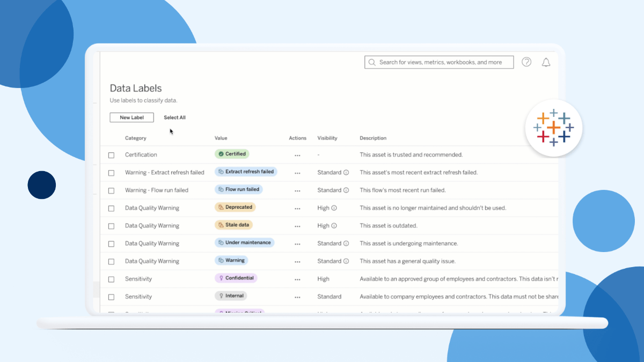Expand actions menu for Stale data label

(297, 226)
